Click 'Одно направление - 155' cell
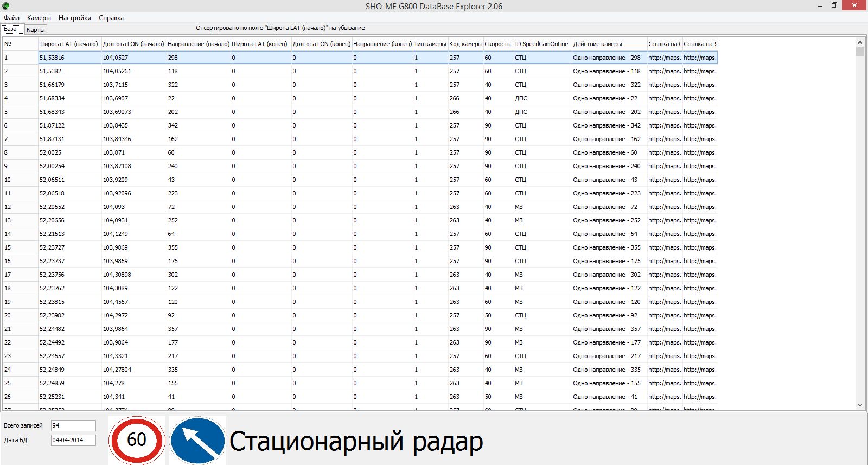The height and width of the screenshot is (465, 868). point(609,383)
